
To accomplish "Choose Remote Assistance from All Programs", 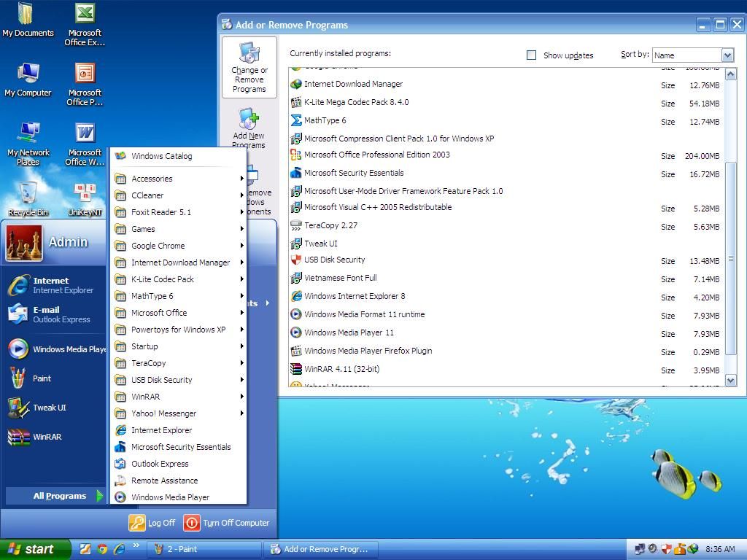I will pos(179,481).
